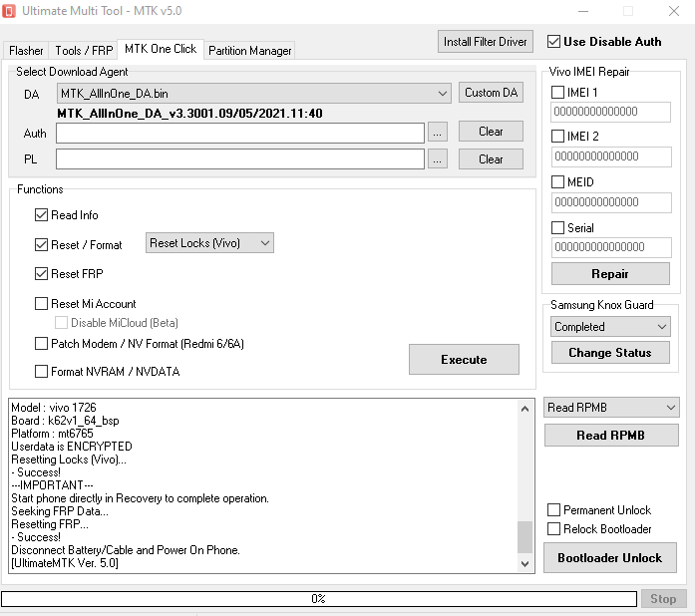
Task: Toggle the Reset / Format checkbox
Action: [x=41, y=245]
